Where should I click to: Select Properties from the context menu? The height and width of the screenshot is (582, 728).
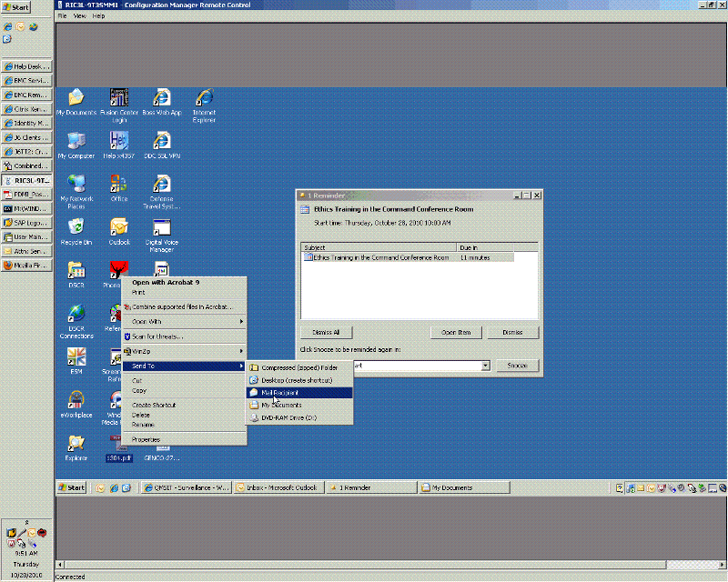coord(146,439)
